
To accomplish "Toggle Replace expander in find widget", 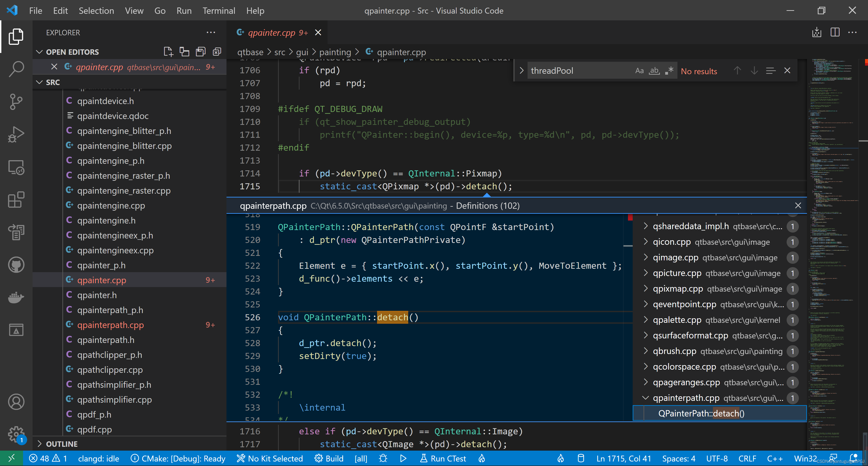I will [521, 71].
